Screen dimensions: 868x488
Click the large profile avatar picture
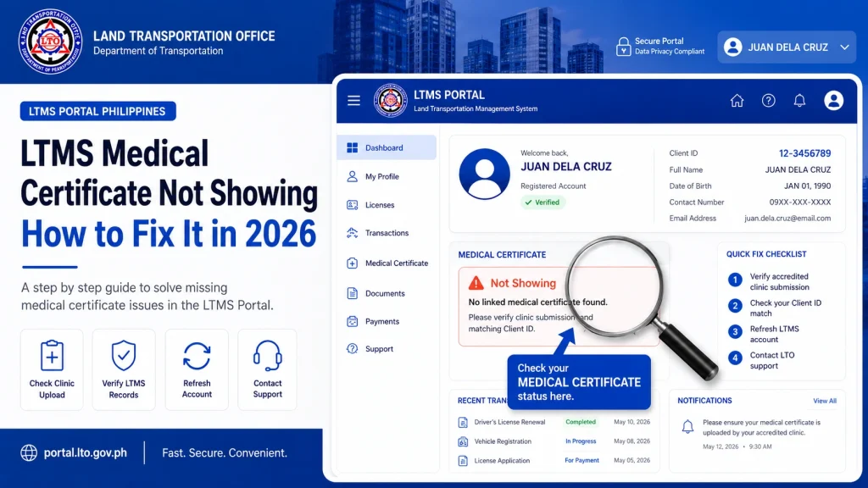484,174
